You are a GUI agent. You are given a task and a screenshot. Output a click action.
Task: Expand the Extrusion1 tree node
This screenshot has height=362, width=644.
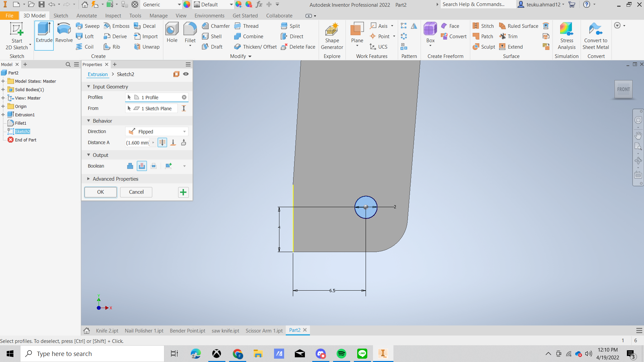tap(3, 115)
